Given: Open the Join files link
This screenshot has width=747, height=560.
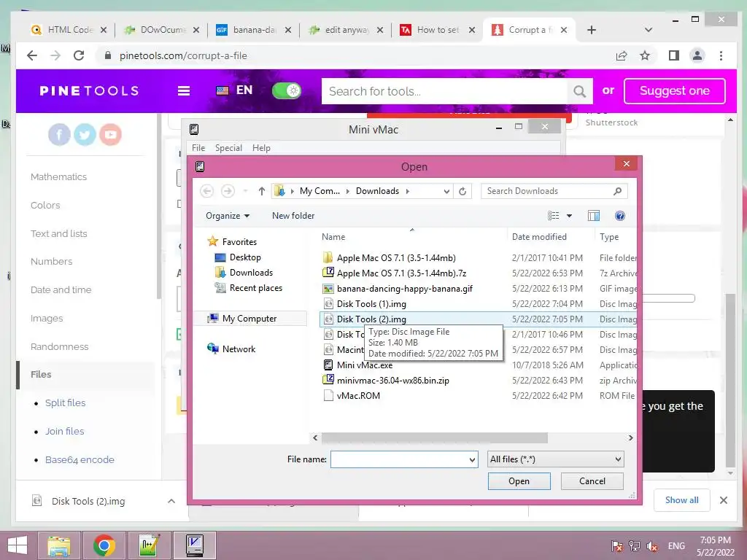Looking at the screenshot, I should [64, 432].
